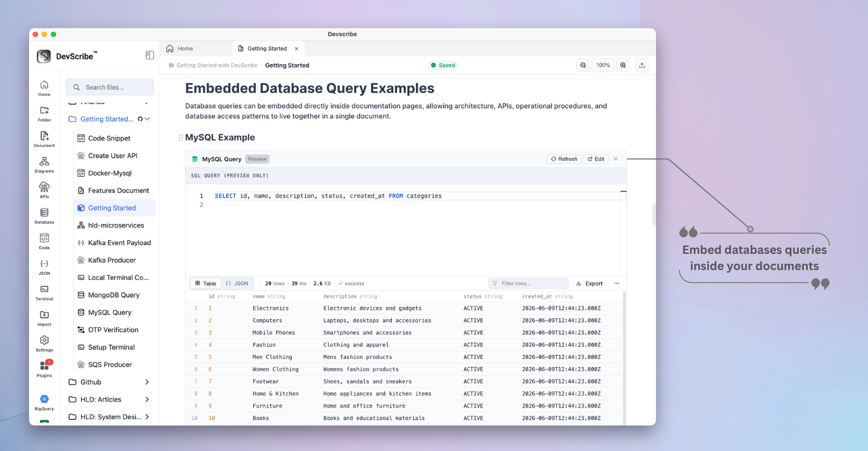The image size is (868, 451).
Task: Expand the HLD: Articles folder
Action: (147, 400)
